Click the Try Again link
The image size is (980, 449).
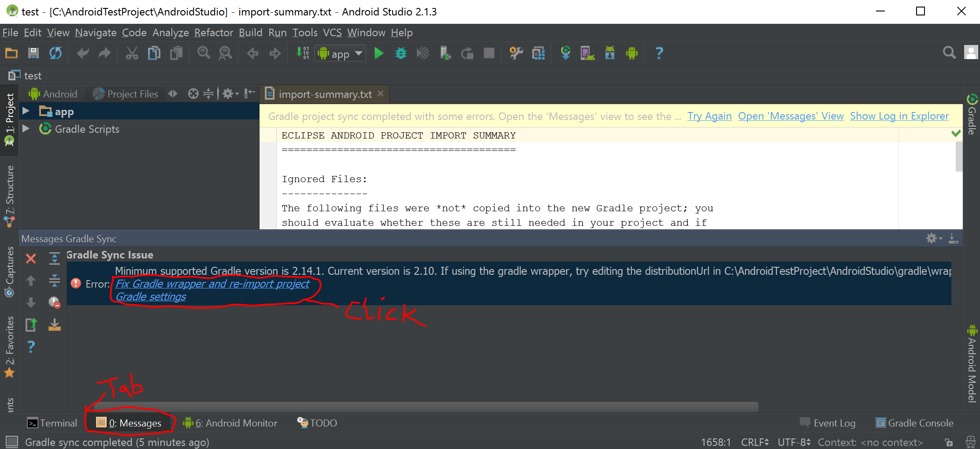[x=709, y=116]
